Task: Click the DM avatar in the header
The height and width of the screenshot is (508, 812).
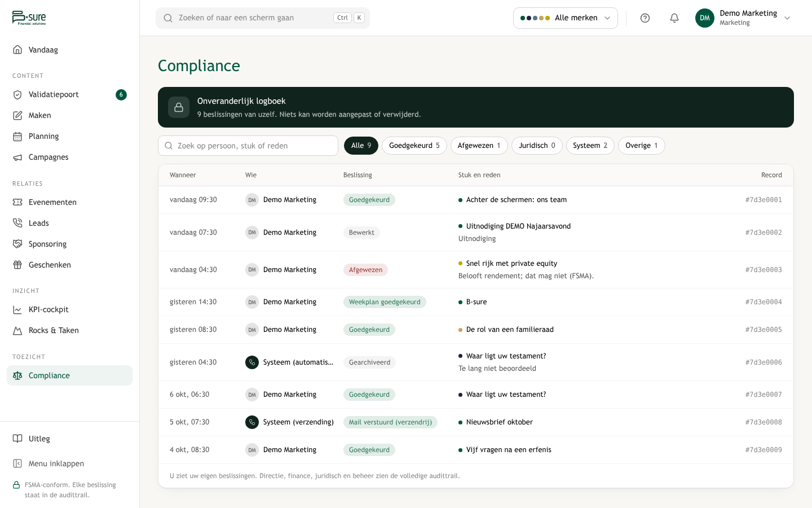Action: click(x=705, y=18)
